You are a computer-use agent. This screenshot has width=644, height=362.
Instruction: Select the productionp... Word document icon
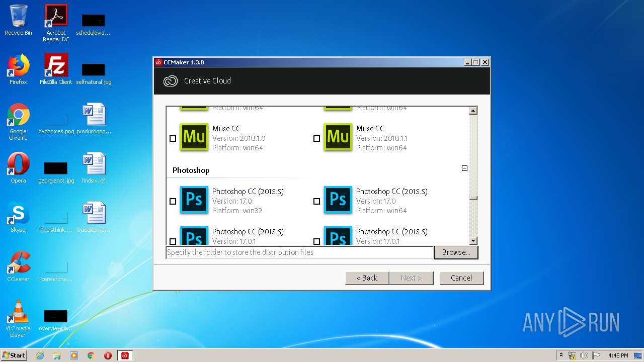pos(94,119)
